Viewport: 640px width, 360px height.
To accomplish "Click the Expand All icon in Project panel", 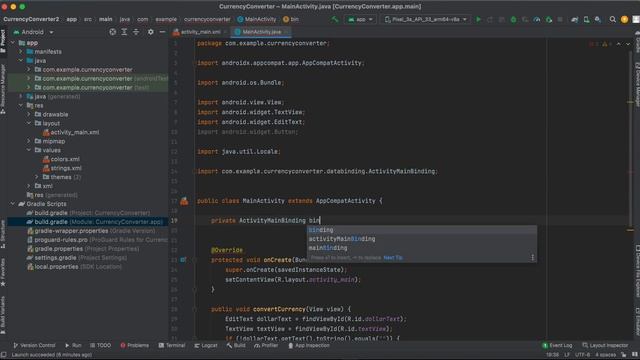I will point(124,32).
